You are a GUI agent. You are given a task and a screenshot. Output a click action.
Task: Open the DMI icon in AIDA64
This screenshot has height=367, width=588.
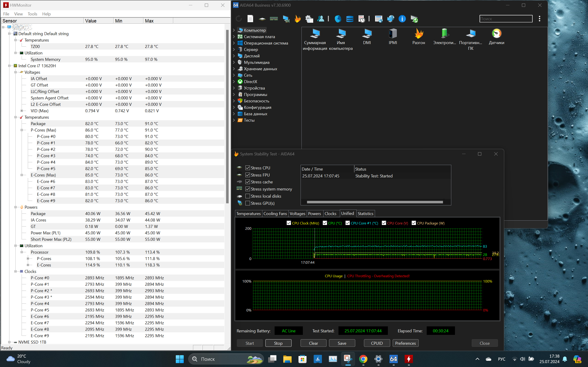tap(367, 36)
